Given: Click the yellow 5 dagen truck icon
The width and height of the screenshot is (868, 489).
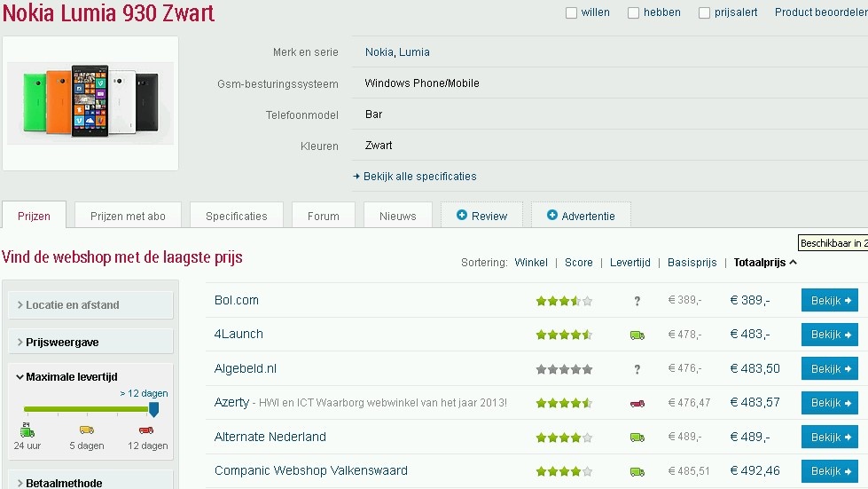Looking at the screenshot, I should (x=86, y=430).
